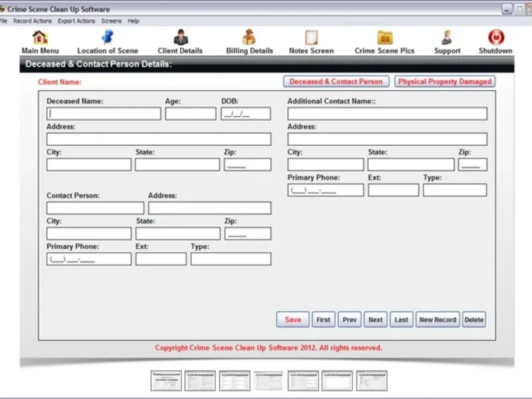Click the Contact Person State field
This screenshot has height=399, width=532.
coord(178,233)
